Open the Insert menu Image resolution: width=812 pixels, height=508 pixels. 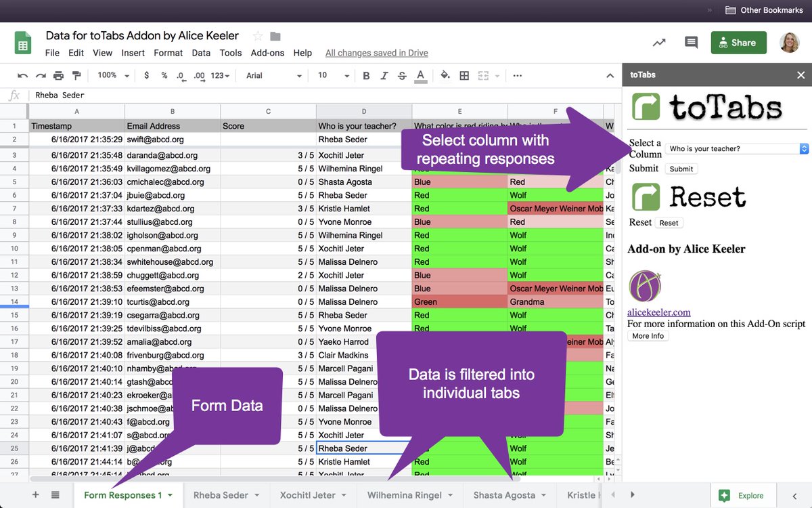point(133,53)
